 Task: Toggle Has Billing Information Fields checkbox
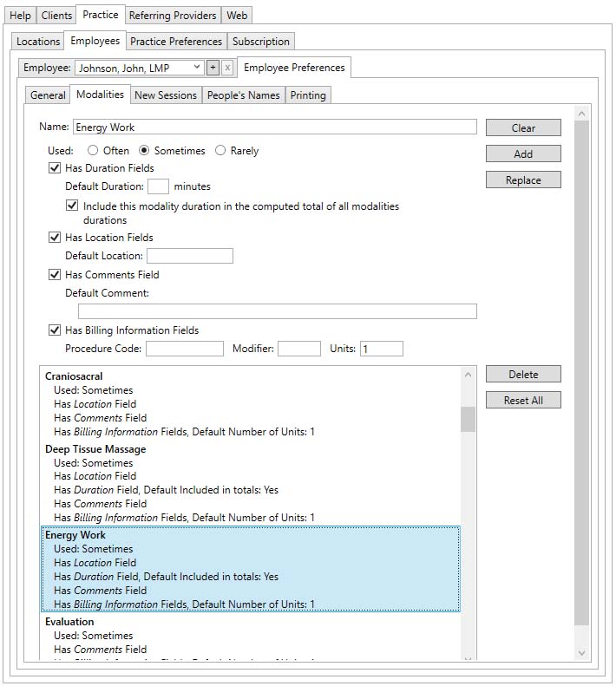coord(55,330)
